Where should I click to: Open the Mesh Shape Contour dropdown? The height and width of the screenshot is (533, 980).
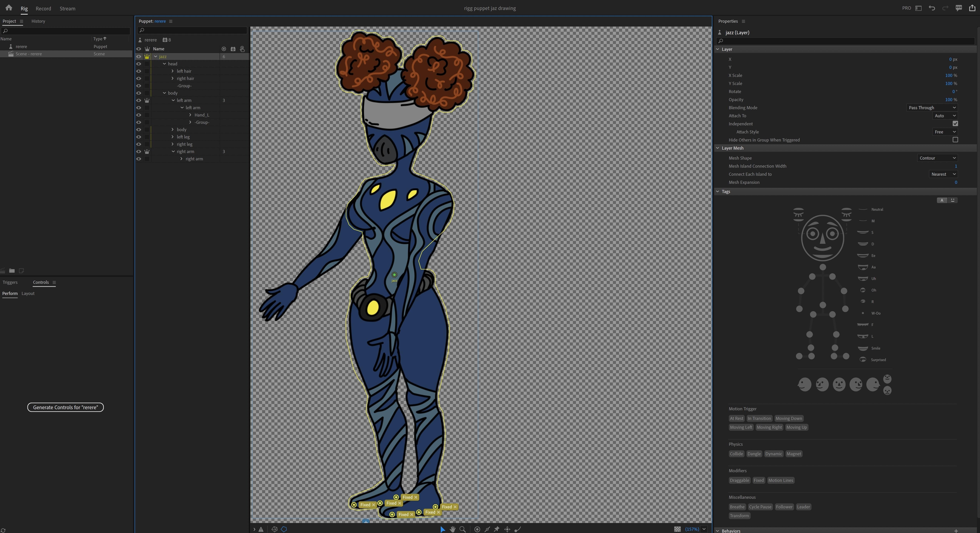click(937, 158)
